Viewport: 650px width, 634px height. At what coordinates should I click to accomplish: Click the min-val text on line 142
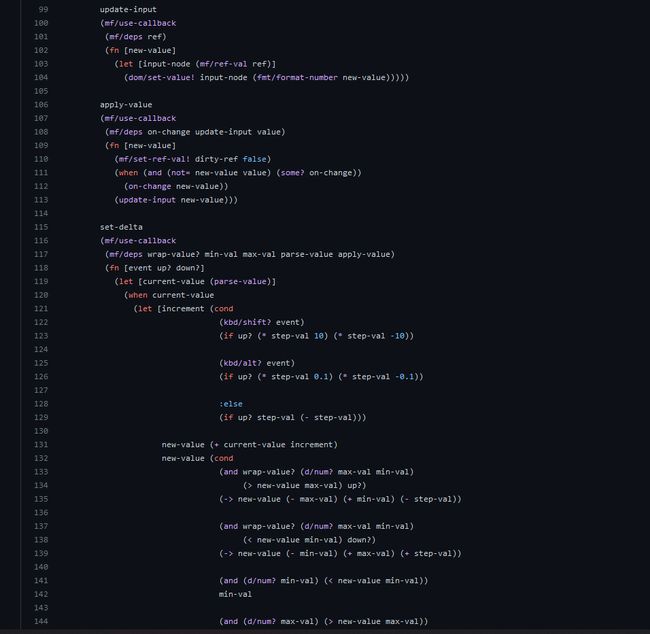click(236, 594)
